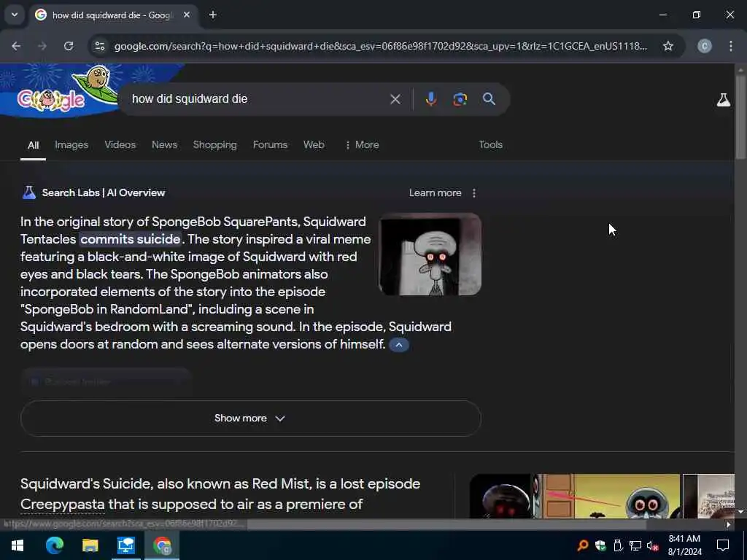The height and width of the screenshot is (560, 747).
Task: Open Chrome's three-dot menu
Action: pyautogui.click(x=731, y=46)
